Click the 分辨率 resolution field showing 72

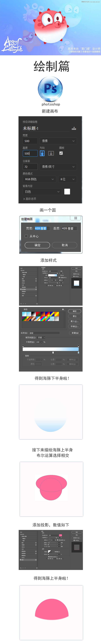coord(30,167)
